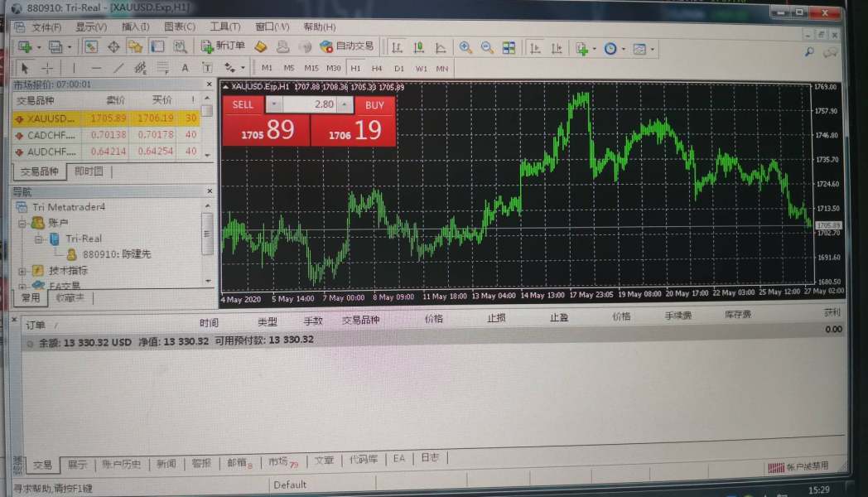Open the chart templates icon

639,49
